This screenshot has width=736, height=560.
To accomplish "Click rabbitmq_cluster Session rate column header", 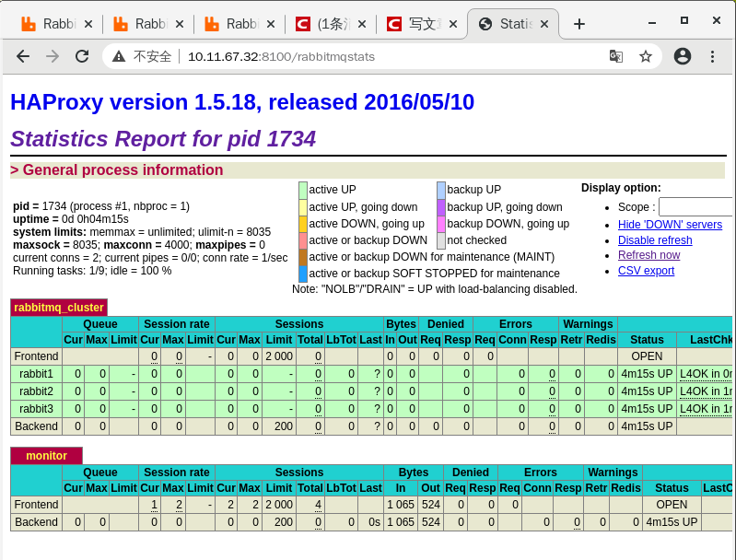I will click(177, 324).
